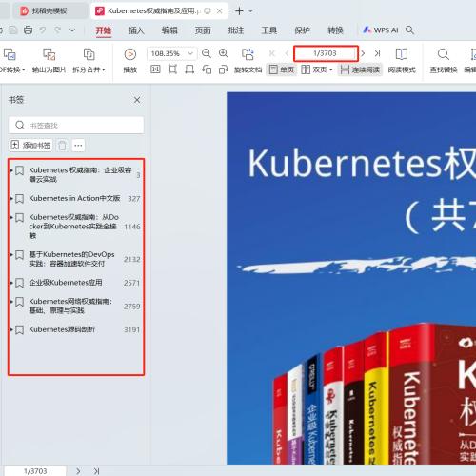Open the 双页 dropdown arrow
The image size is (476, 476).
331,69
